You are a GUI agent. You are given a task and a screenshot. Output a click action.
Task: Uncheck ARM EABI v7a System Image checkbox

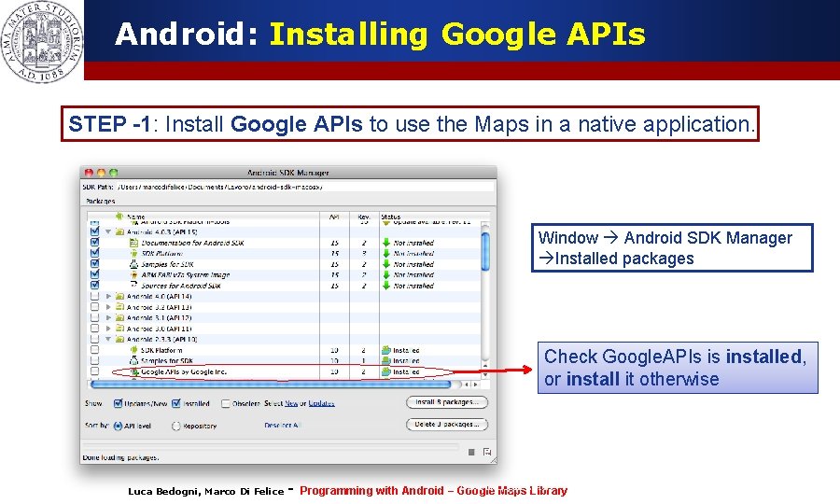point(95,274)
